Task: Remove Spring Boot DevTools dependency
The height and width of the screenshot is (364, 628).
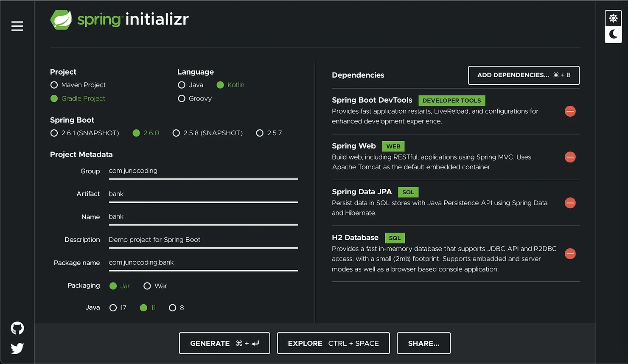Action: click(x=570, y=111)
